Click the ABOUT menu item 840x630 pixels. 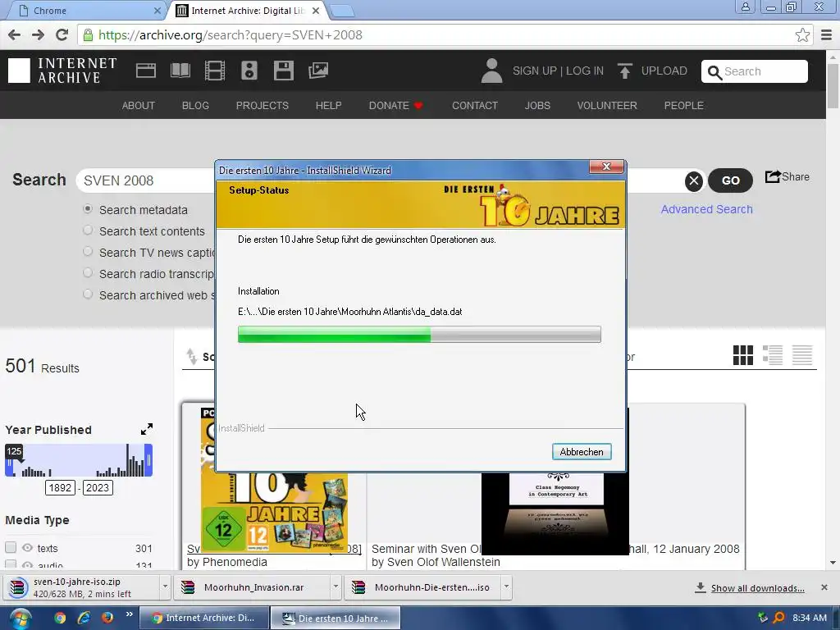tap(138, 106)
